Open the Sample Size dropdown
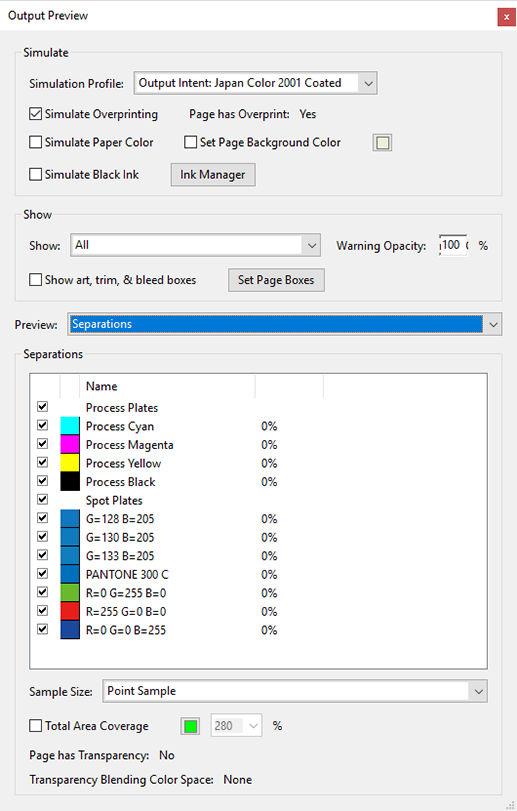This screenshot has width=517, height=811. click(x=295, y=691)
